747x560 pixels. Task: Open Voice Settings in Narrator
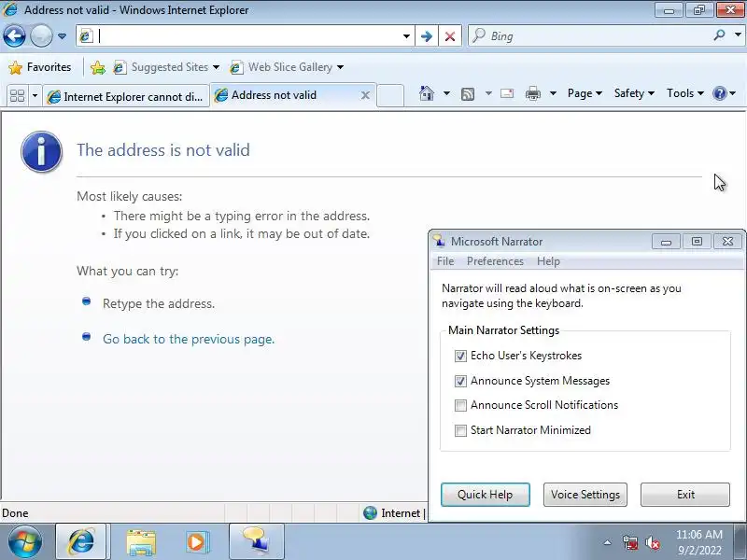point(585,495)
